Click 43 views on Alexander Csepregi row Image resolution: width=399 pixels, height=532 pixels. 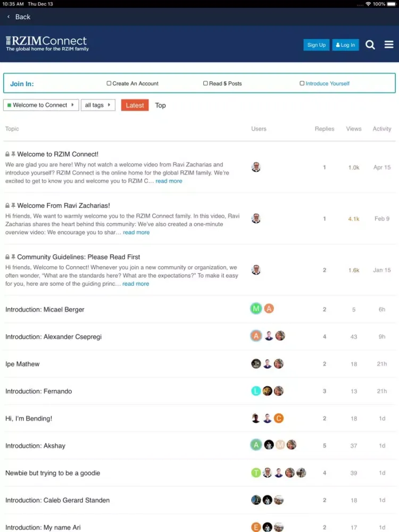(x=354, y=337)
